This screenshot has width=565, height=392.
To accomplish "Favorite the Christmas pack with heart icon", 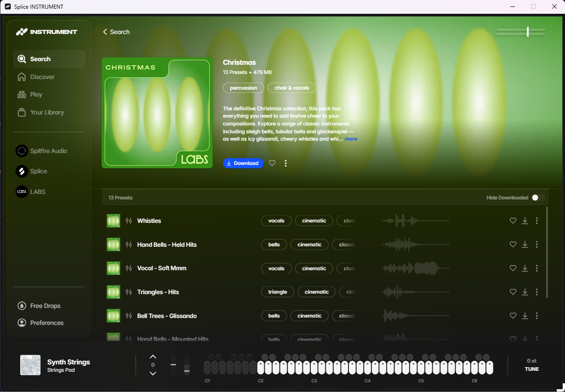I will point(272,163).
